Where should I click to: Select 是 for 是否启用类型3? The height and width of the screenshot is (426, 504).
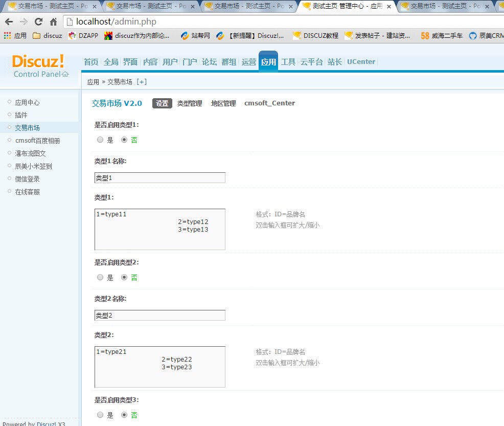pos(100,415)
